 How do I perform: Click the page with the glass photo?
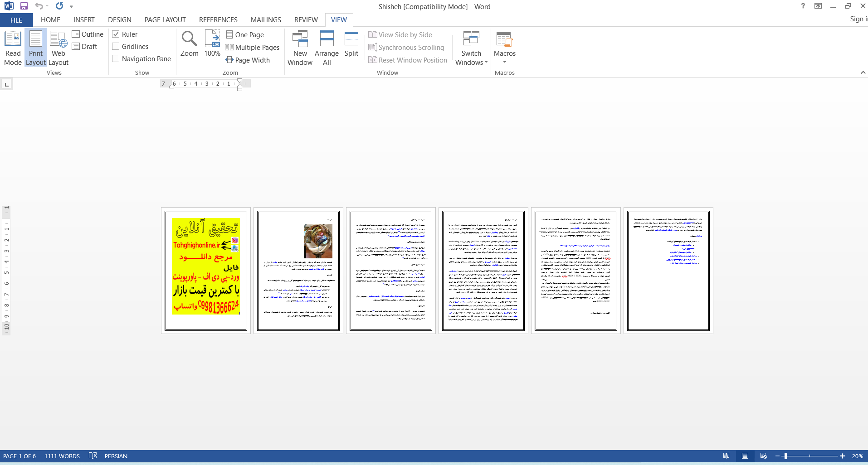298,271
